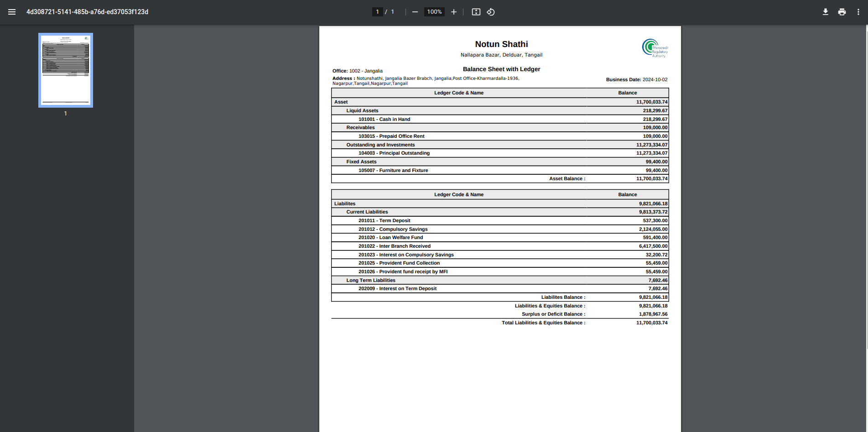Click '202009 - Interest on Term Deposit'

(x=398, y=289)
